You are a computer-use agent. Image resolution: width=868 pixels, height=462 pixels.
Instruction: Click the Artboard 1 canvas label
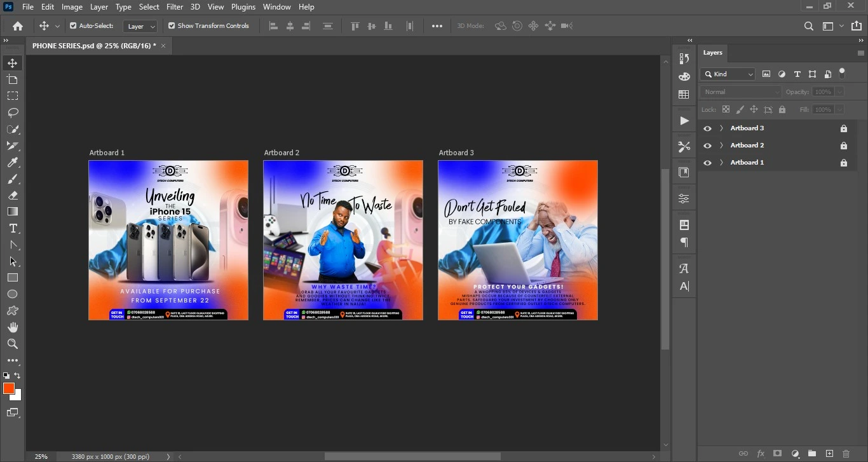pyautogui.click(x=107, y=153)
